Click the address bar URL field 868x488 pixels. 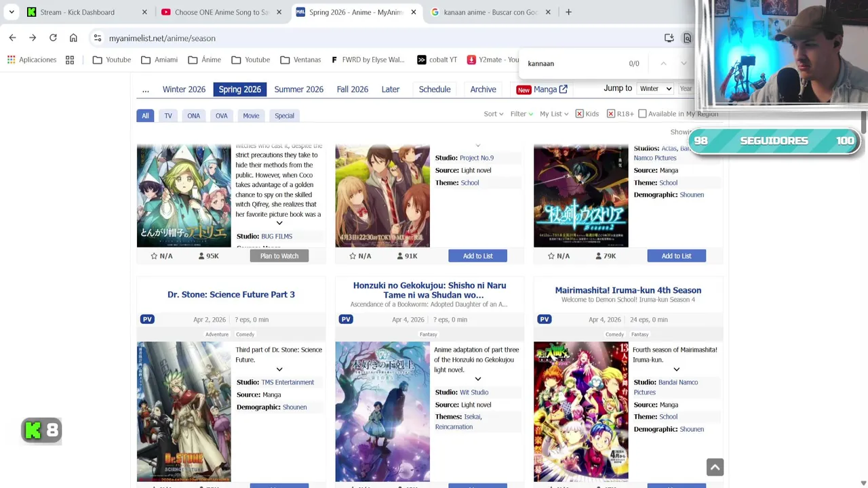point(380,38)
